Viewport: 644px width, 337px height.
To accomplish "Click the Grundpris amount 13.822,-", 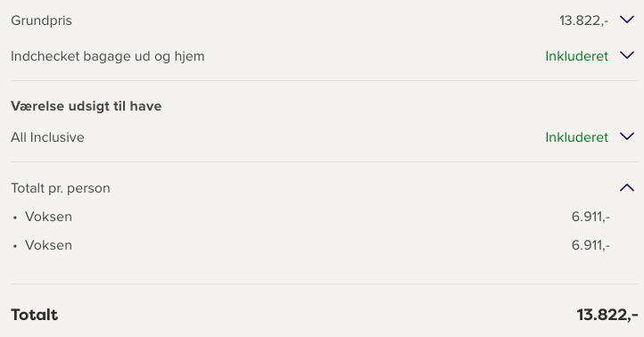I will (584, 21).
